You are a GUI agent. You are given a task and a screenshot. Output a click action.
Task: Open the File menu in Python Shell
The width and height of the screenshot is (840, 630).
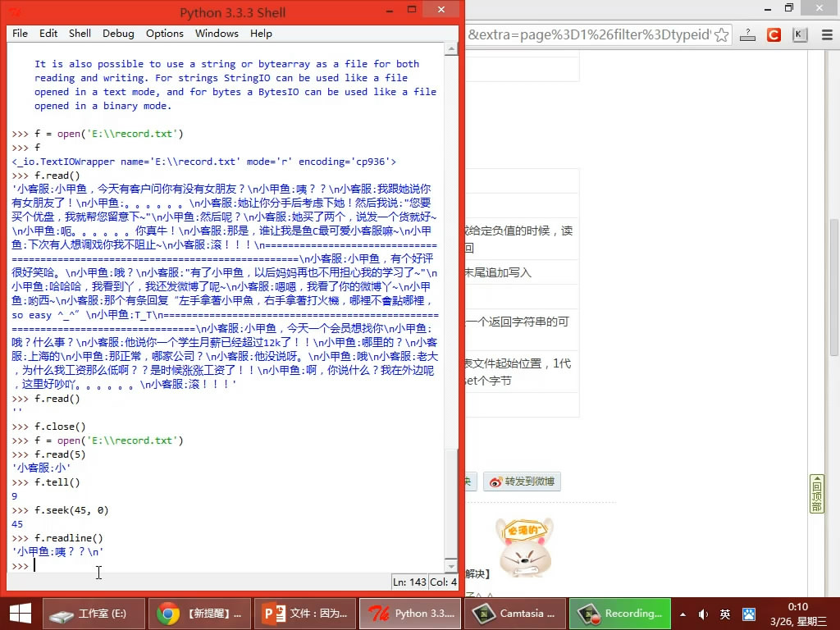click(20, 34)
